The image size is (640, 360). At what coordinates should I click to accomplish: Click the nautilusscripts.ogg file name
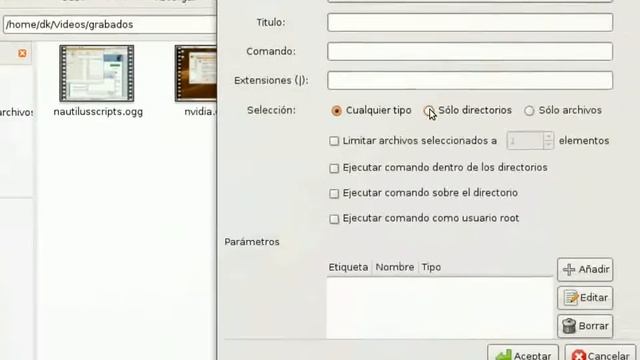point(98,111)
